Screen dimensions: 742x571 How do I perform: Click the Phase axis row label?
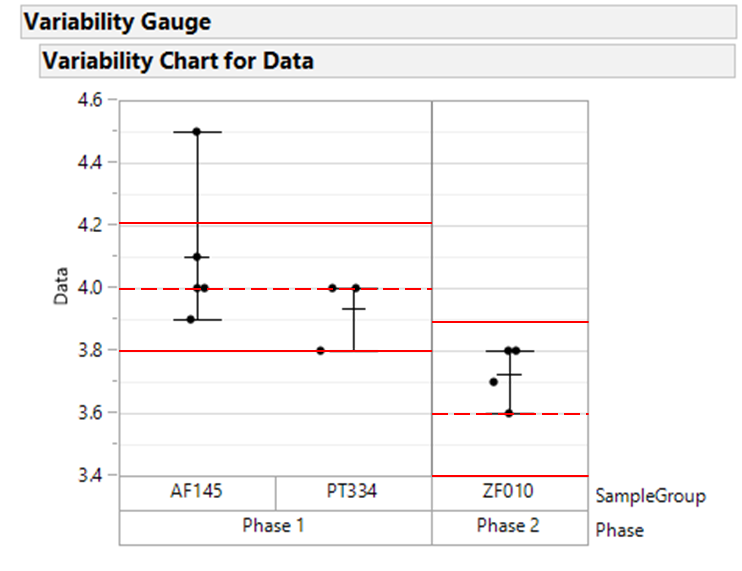click(x=620, y=529)
